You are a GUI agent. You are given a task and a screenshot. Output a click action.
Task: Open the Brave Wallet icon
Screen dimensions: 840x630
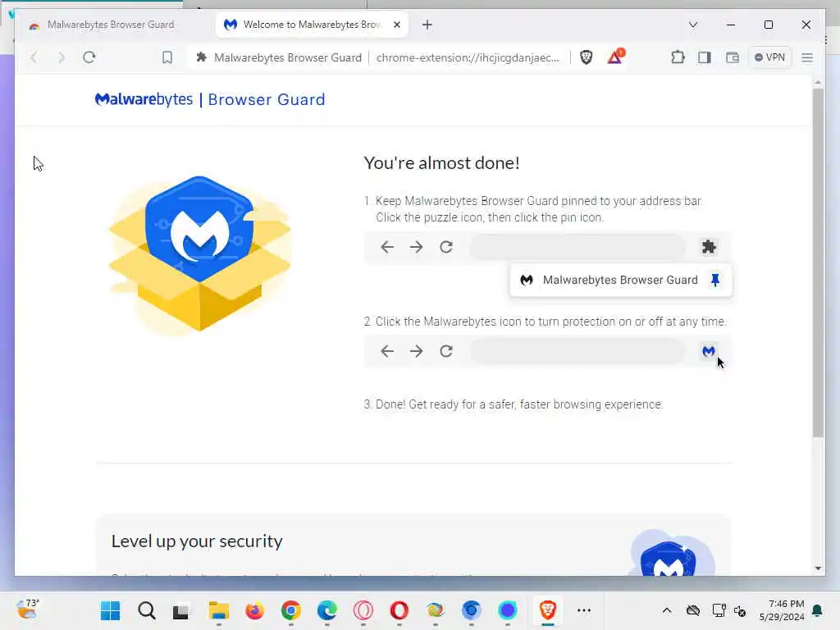coord(733,57)
